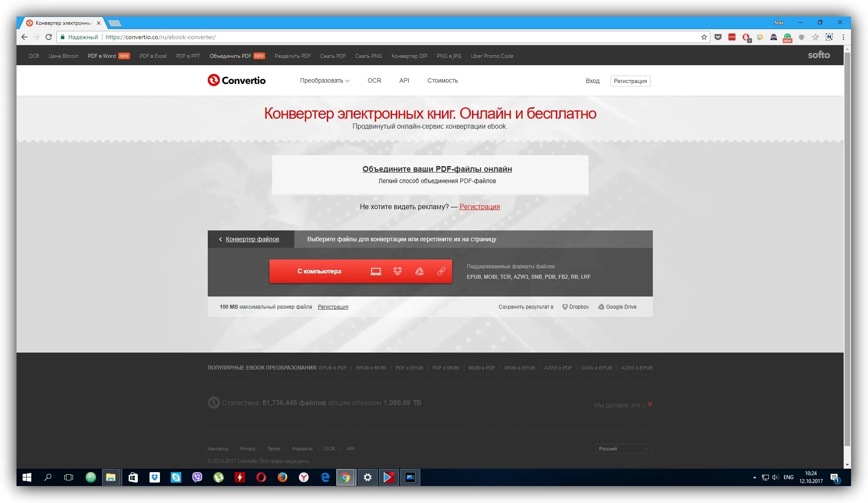Screen dimensions: 868x503
Task: Save result to Google Drive
Action: pyautogui.click(x=617, y=307)
